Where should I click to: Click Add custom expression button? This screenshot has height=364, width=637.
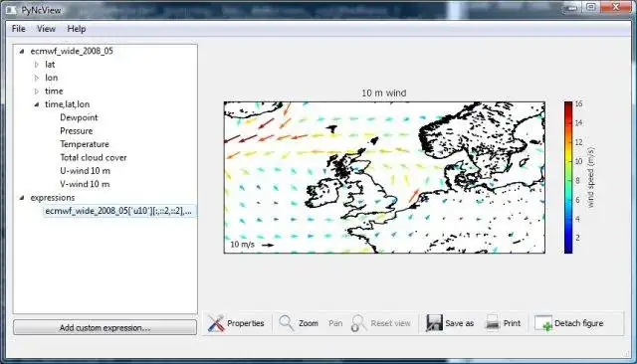[105, 327]
